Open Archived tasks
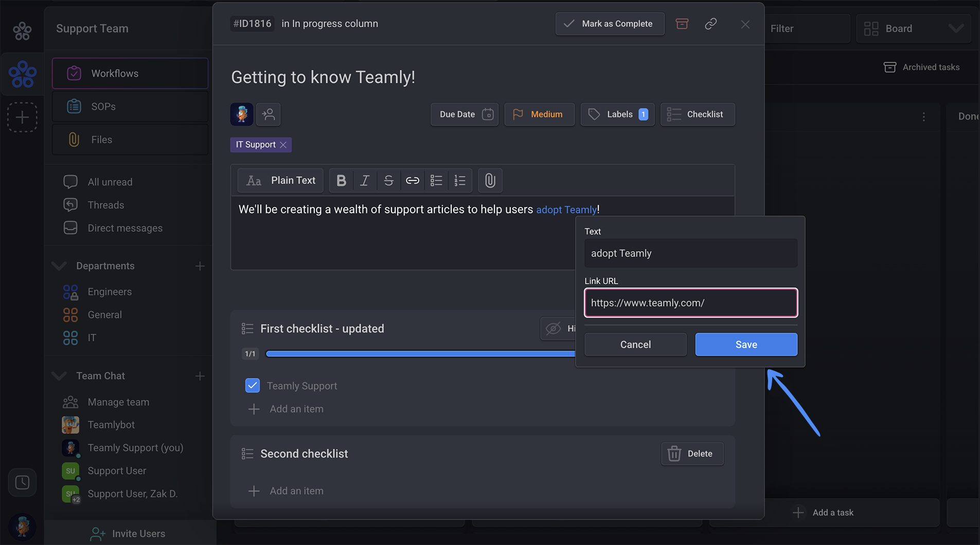The image size is (980, 545). 921,67
